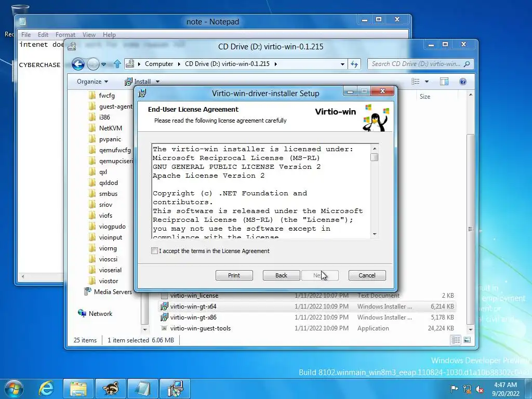Click Media Servers in navigation pane
The image size is (532, 399).
pos(113,292)
